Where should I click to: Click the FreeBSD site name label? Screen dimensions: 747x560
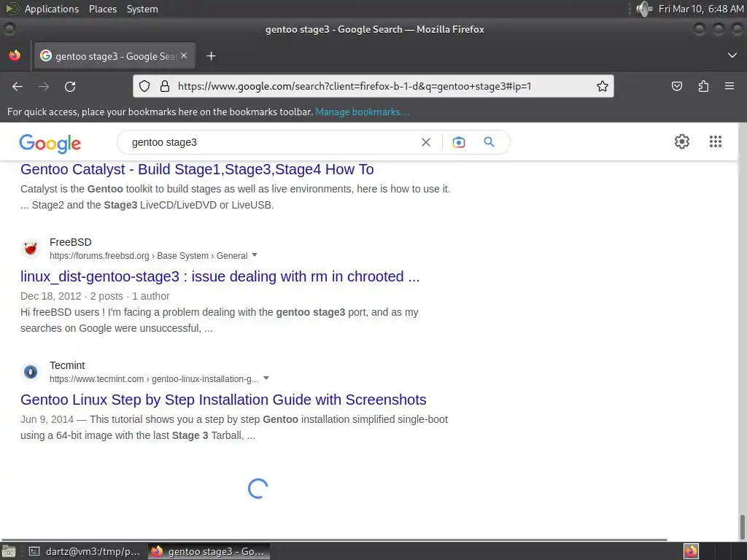(71, 242)
